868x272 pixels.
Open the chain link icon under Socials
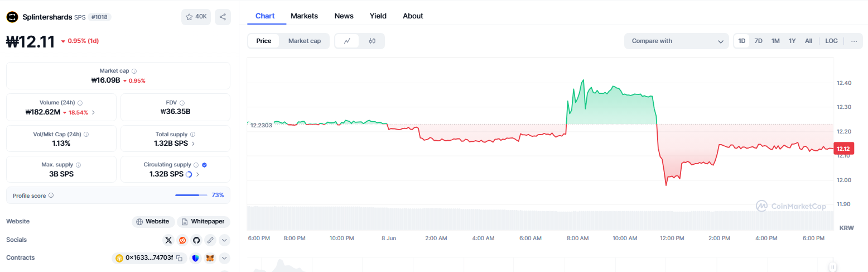pyautogui.click(x=210, y=240)
